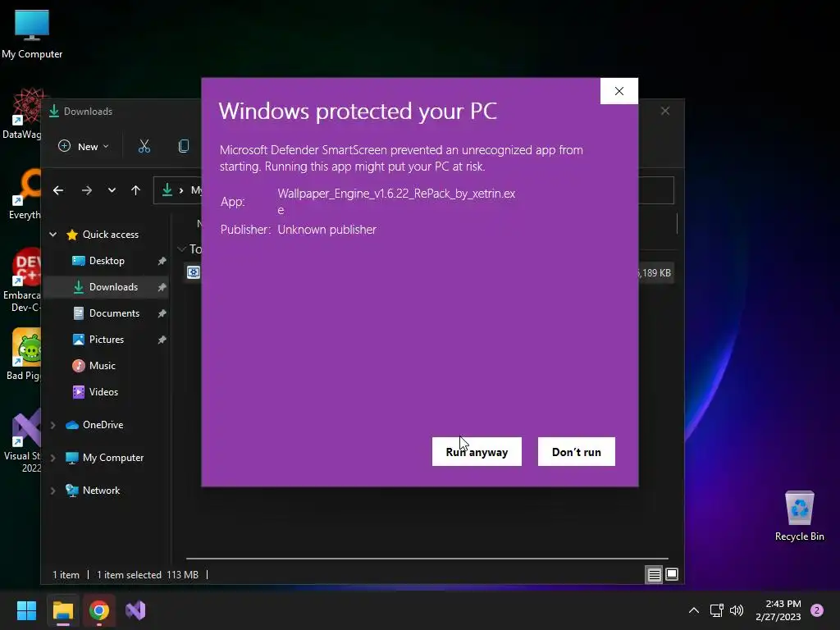Open network status tray icon
The image size is (840, 630).
click(716, 610)
